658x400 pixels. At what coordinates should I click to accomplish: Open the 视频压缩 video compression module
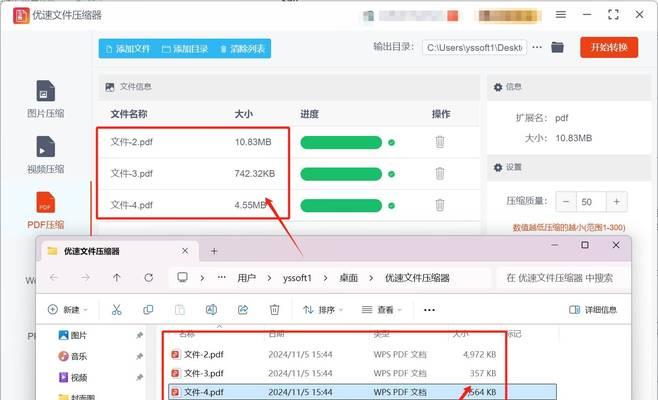[45, 155]
